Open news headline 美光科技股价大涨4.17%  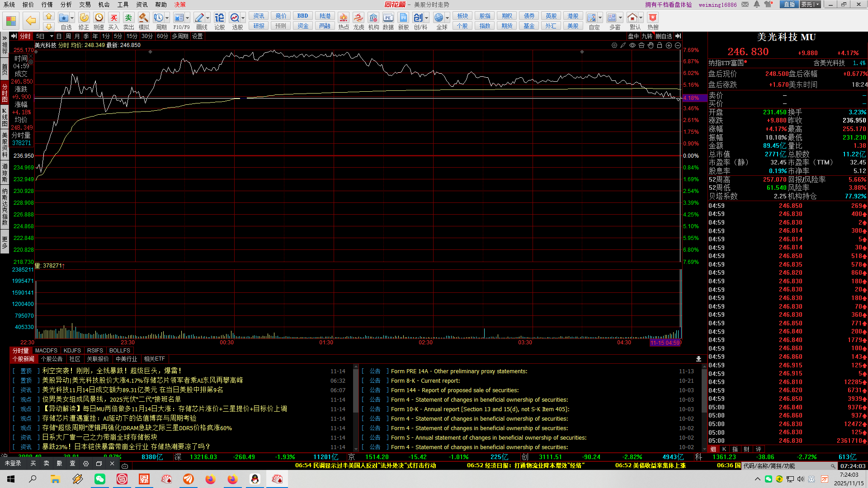point(142,380)
